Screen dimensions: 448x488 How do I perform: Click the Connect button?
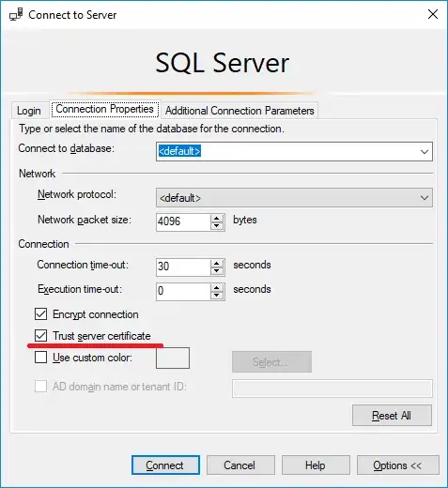pos(165,465)
